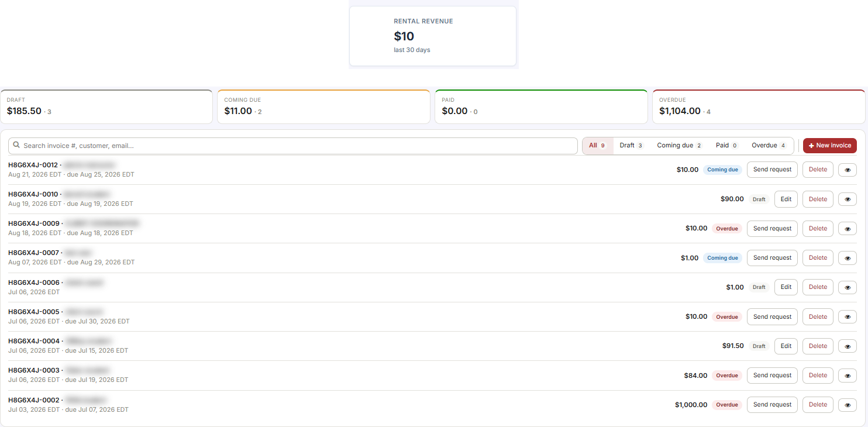868x427 pixels.
Task: Focus the invoice search field
Action: point(293,146)
